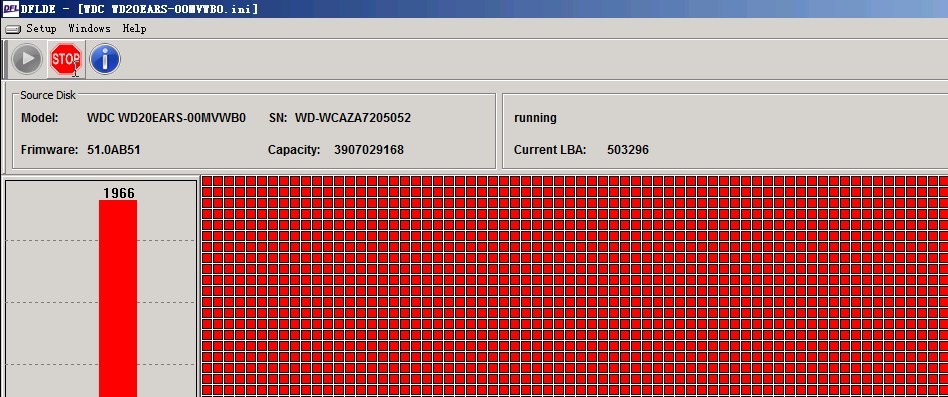
Task: Click the running status text
Action: [x=535, y=118]
